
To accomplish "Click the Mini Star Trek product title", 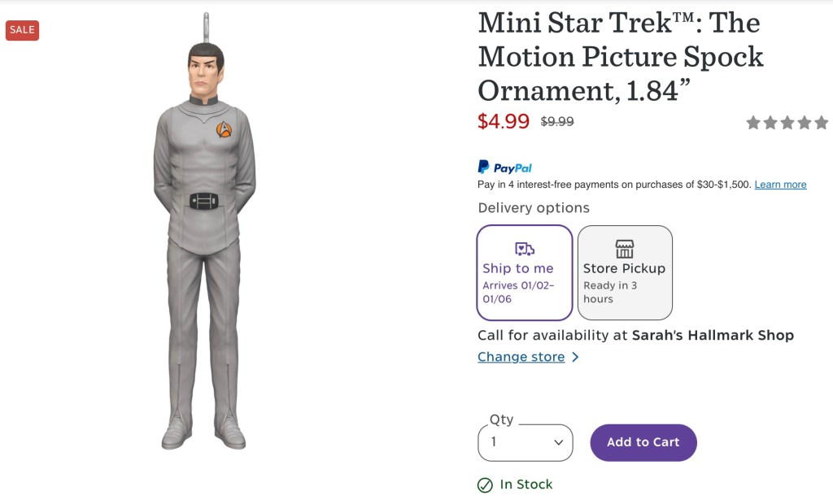I will pos(621,56).
